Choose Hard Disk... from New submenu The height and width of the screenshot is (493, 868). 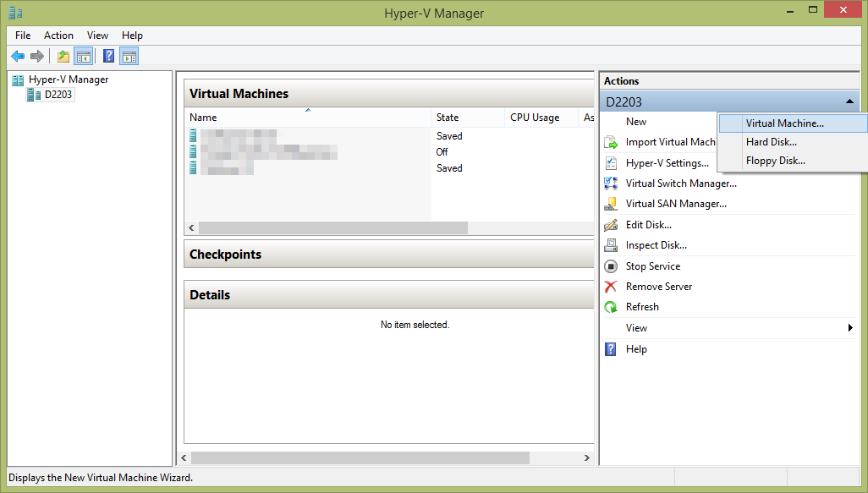pos(793,142)
